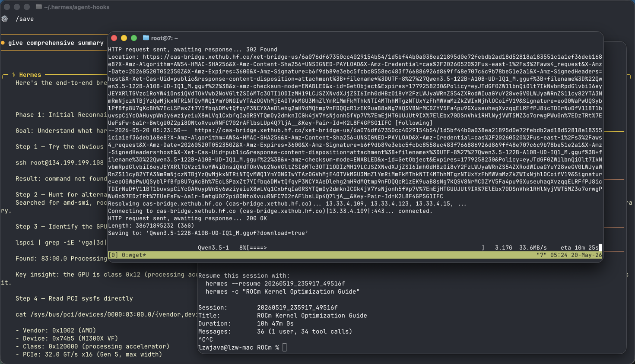The image size is (635, 364).
Task: Click Duration value '10h 47m 0s'
Action: point(275,323)
